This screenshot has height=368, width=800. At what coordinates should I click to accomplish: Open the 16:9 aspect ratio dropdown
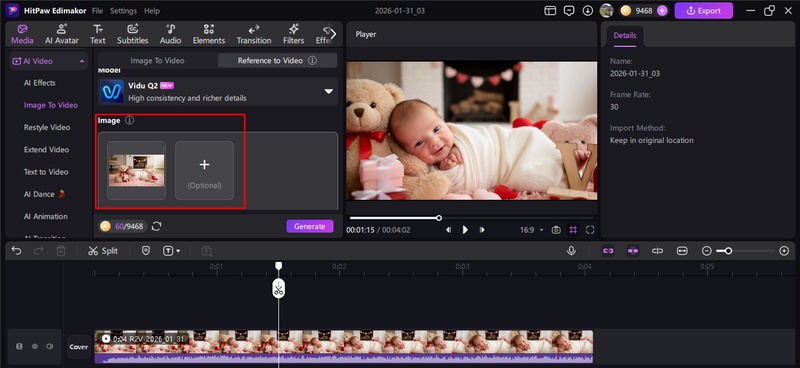532,230
